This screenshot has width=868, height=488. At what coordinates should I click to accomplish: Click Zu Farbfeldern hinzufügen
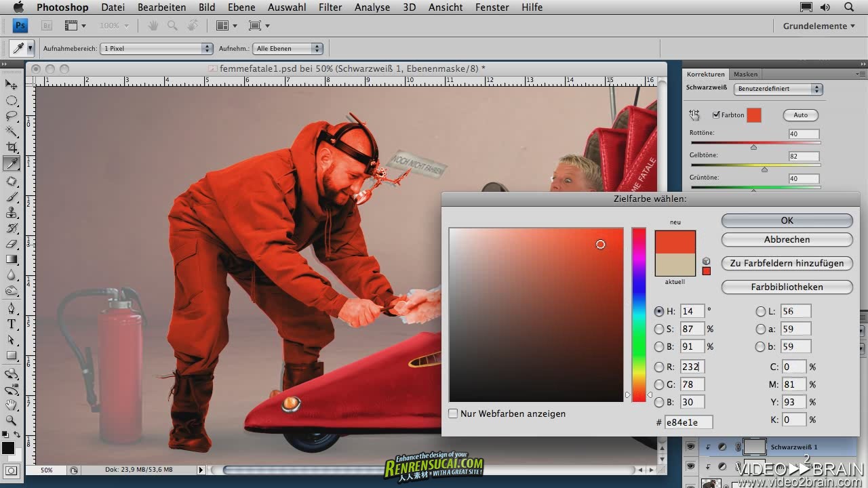pos(787,263)
